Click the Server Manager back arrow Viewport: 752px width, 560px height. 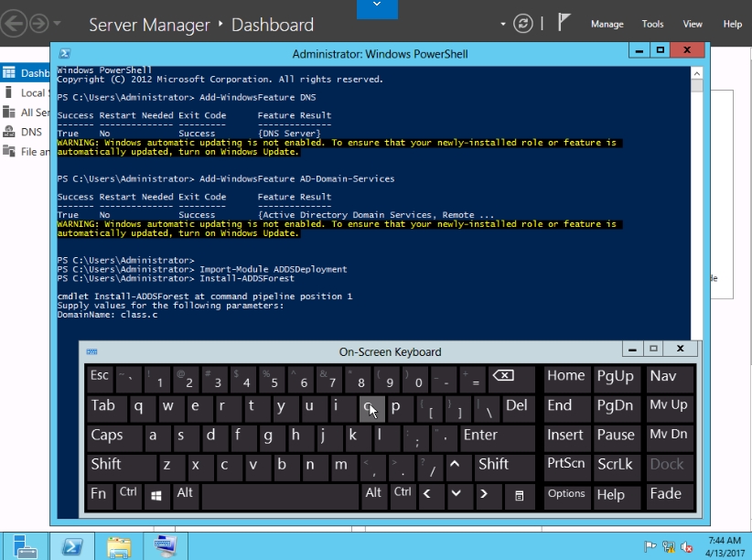(13, 24)
